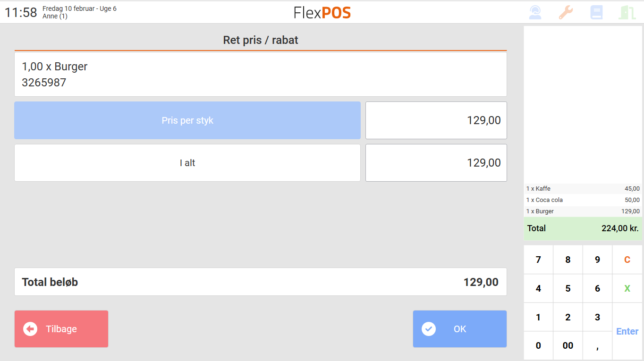Click the checkmark icon inside the OK button
Image resolution: width=644 pixels, height=361 pixels.
[x=429, y=329]
